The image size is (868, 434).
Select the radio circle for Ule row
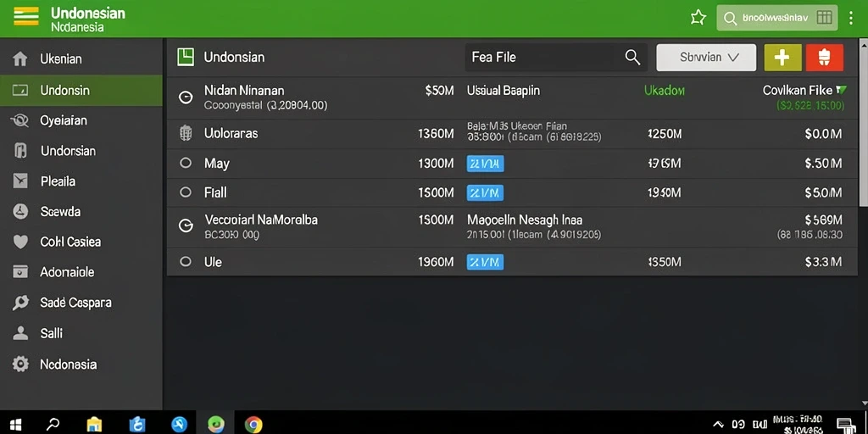[x=186, y=261]
